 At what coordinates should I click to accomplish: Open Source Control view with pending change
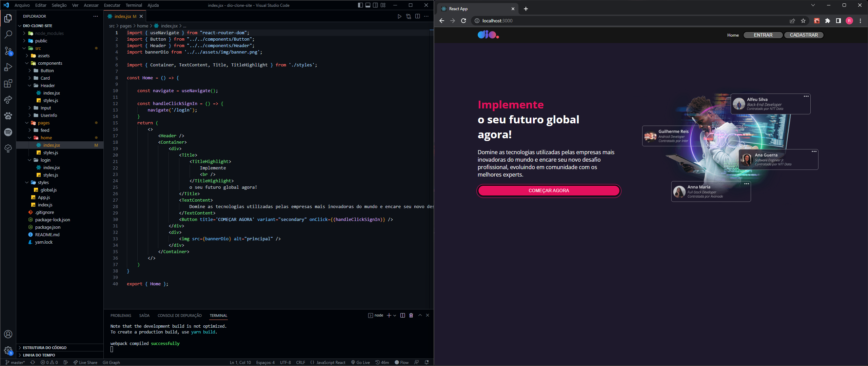coord(8,51)
